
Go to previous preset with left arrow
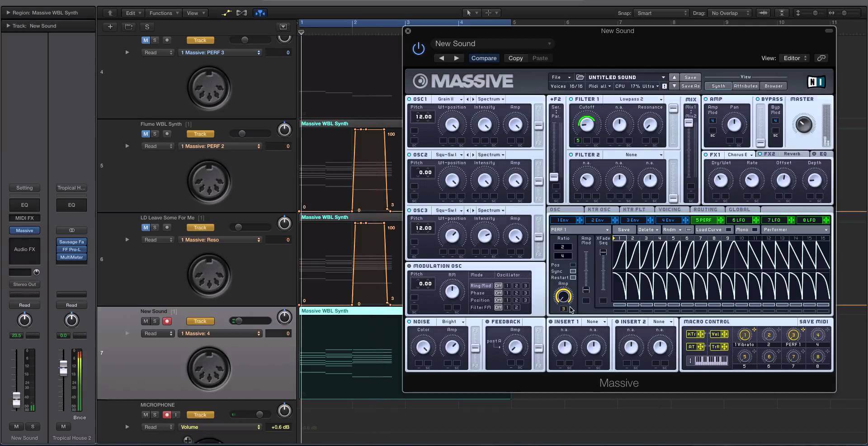442,58
